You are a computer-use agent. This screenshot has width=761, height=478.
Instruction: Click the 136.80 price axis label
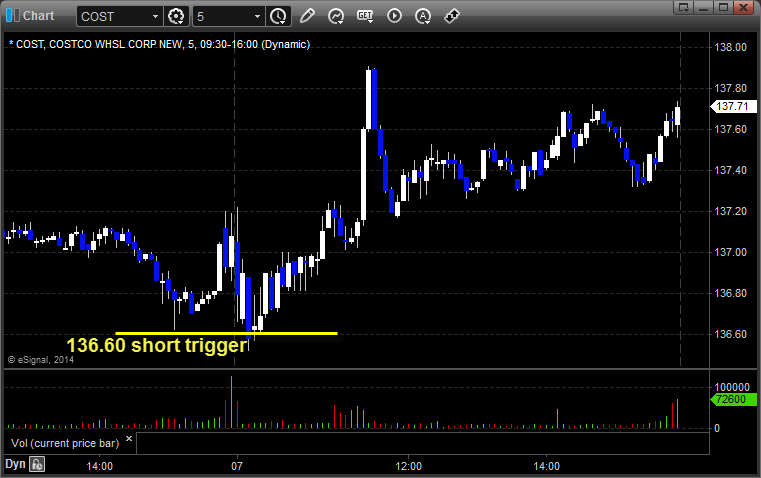click(x=730, y=293)
